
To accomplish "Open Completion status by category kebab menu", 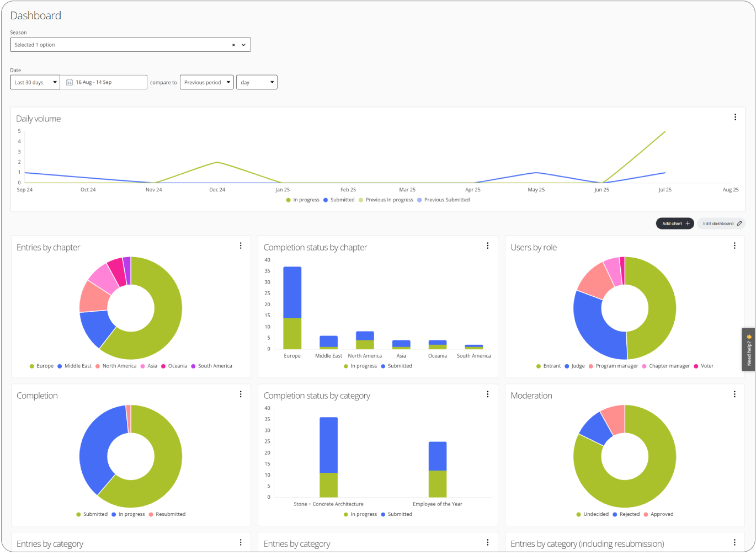I will (487, 394).
